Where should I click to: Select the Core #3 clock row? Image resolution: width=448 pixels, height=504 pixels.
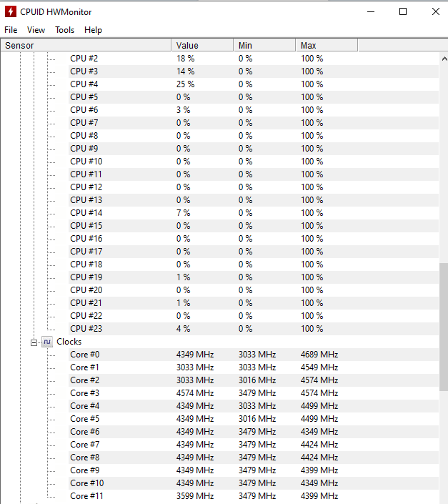[x=254, y=393]
